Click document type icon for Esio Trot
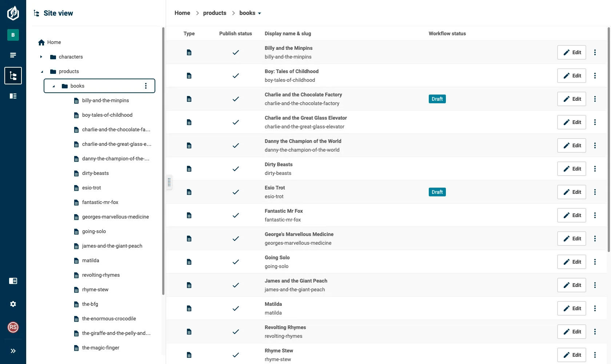611x364 pixels. pos(189,192)
